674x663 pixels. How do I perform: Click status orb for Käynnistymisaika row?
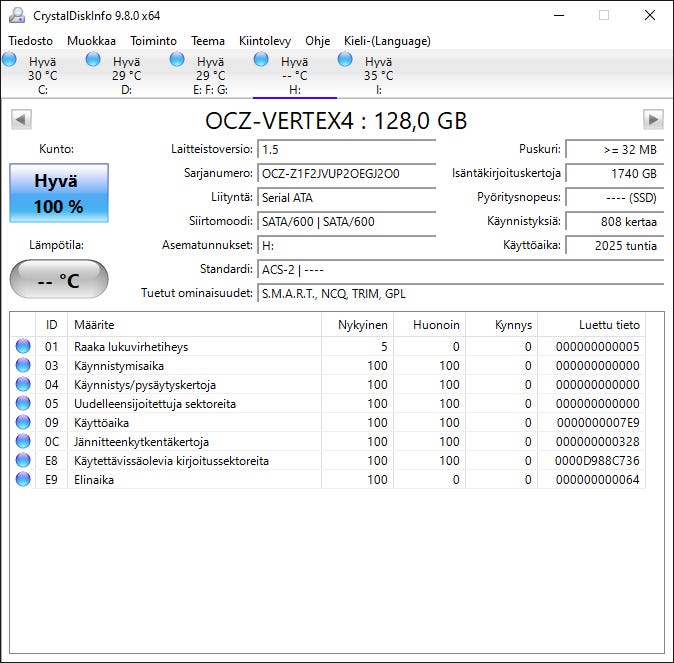click(x=23, y=365)
